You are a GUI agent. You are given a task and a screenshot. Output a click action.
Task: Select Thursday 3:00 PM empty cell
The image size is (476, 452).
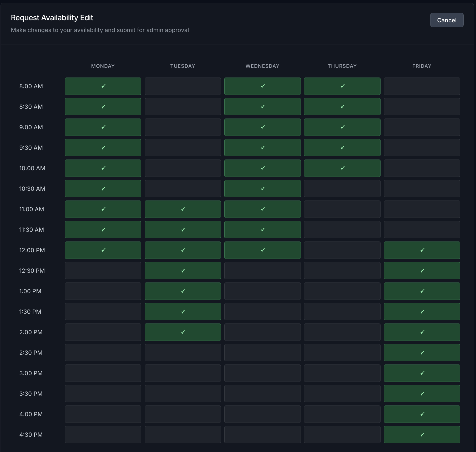342,373
